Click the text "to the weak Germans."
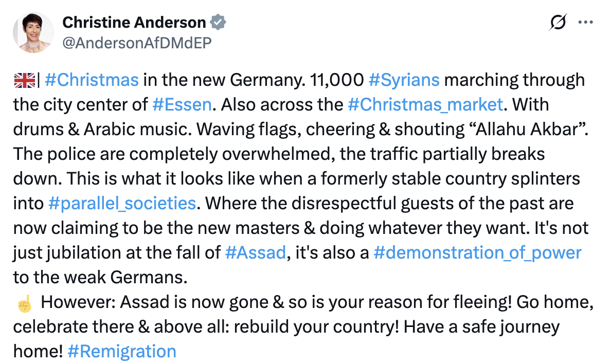The height and width of the screenshot is (364, 611). (x=99, y=277)
